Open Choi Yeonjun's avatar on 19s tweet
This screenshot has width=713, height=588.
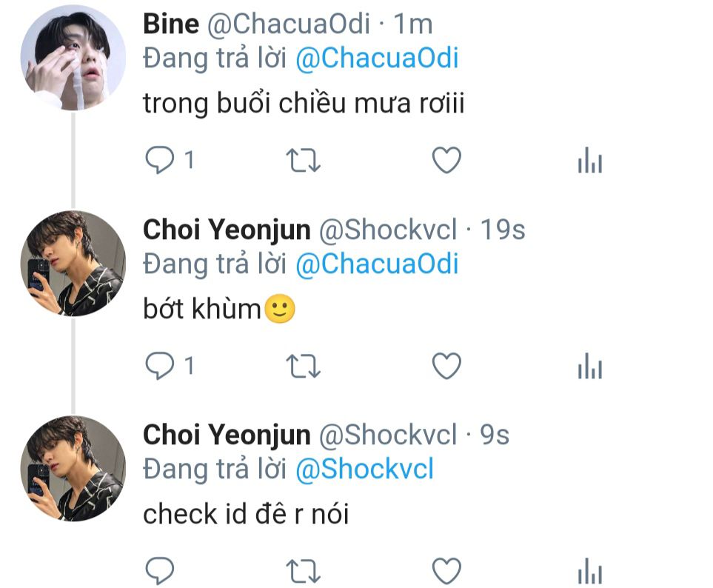point(73,264)
